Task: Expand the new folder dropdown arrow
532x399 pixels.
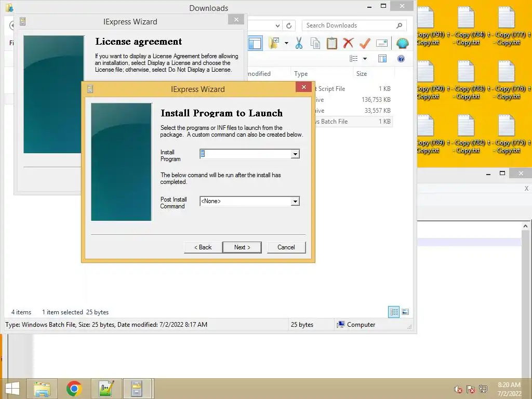Action: point(286,43)
